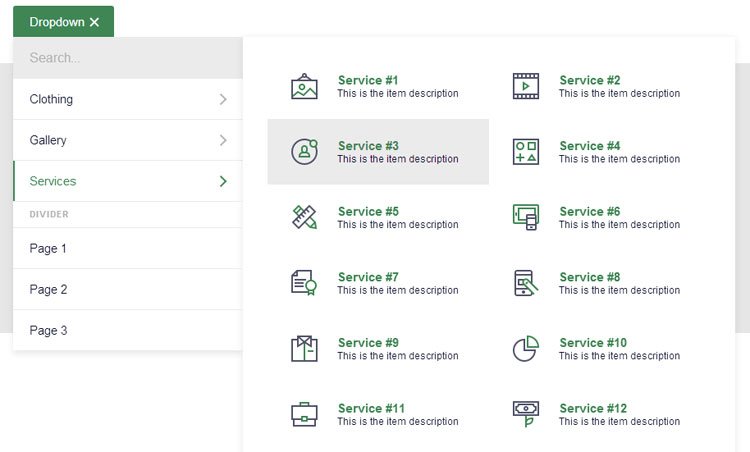Open Page 3 from the menu
This screenshot has height=452, width=750.
128,330
